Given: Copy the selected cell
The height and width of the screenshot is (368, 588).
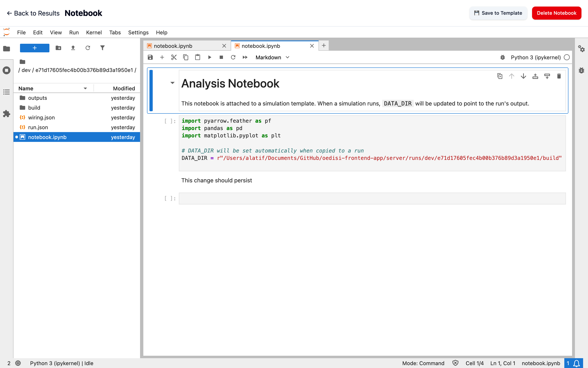Looking at the screenshot, I should [186, 57].
